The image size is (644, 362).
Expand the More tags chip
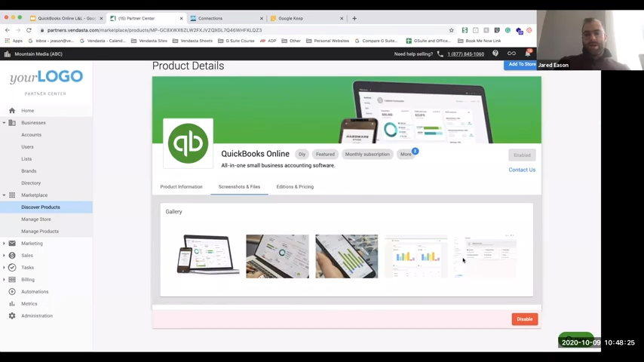click(406, 154)
